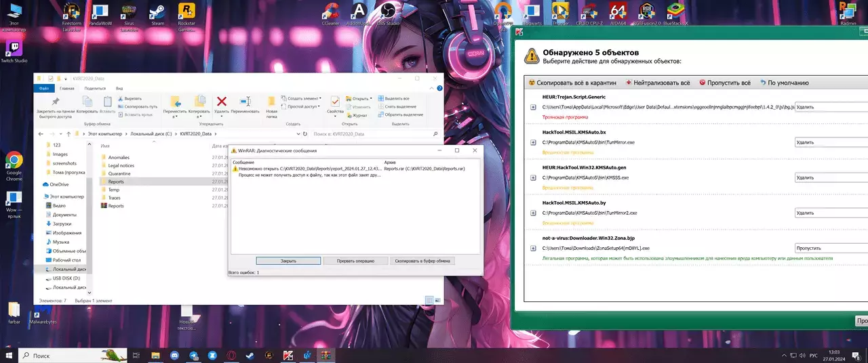Open action dropdown for KMSSS.exe
This screenshot has height=363, width=868.
coord(831,177)
